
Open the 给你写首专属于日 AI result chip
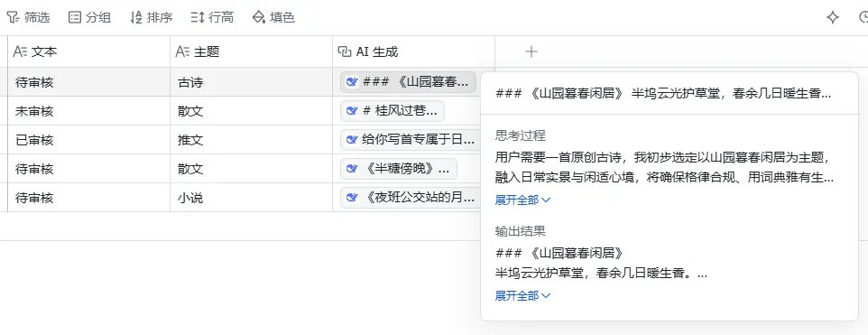point(411,140)
